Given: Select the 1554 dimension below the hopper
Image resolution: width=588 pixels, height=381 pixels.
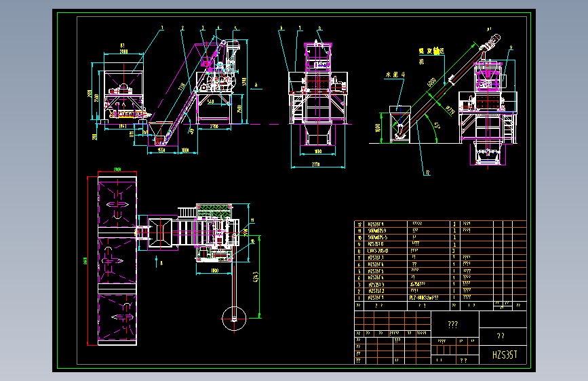Looking at the screenshot, I should coord(161,150).
